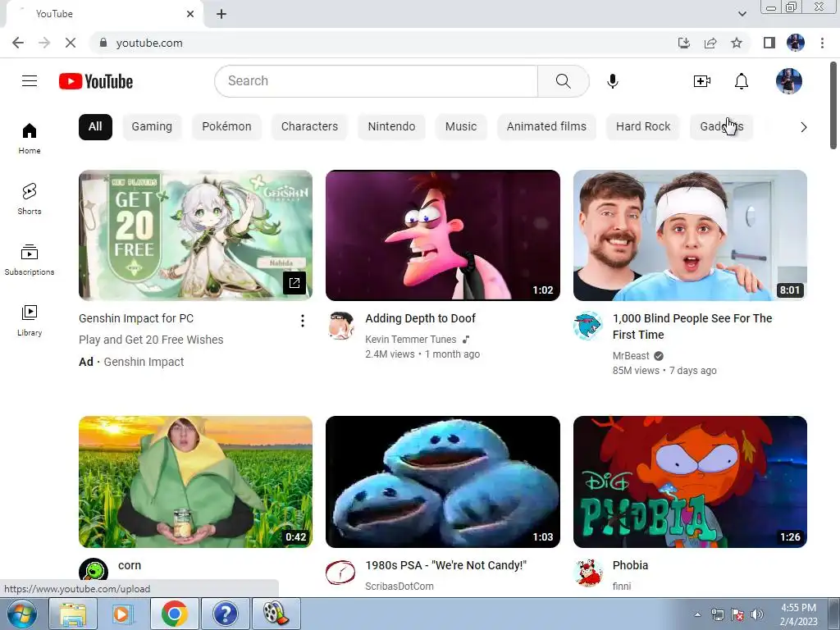Image resolution: width=840 pixels, height=630 pixels.
Task: Open 1980s PSA We're Not Candy title
Action: 445,565
